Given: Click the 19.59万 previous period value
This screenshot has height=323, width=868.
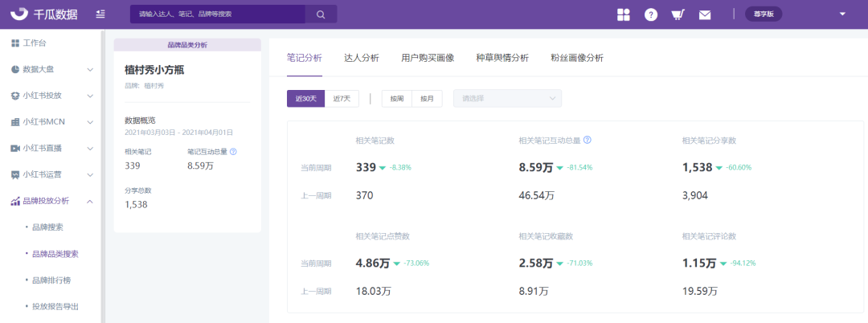Looking at the screenshot, I should pos(700,292).
